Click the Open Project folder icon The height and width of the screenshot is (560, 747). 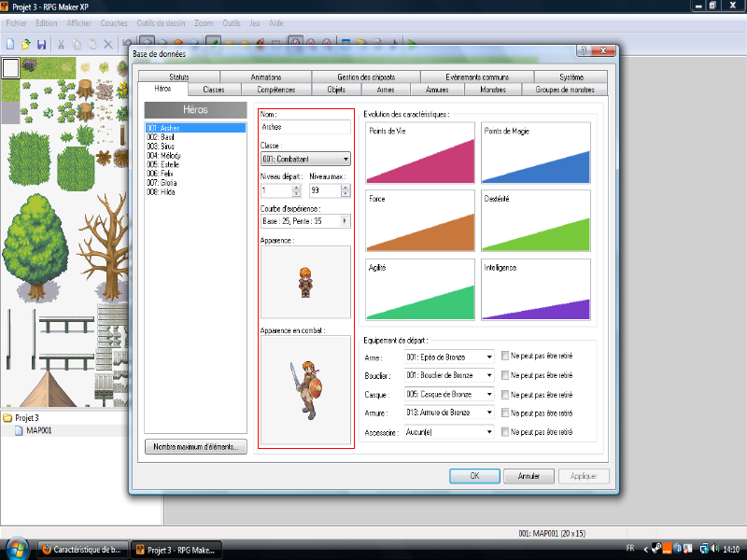pos(26,44)
